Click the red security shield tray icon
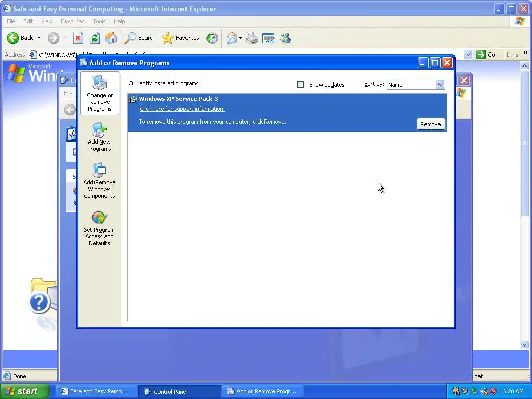 (x=494, y=391)
